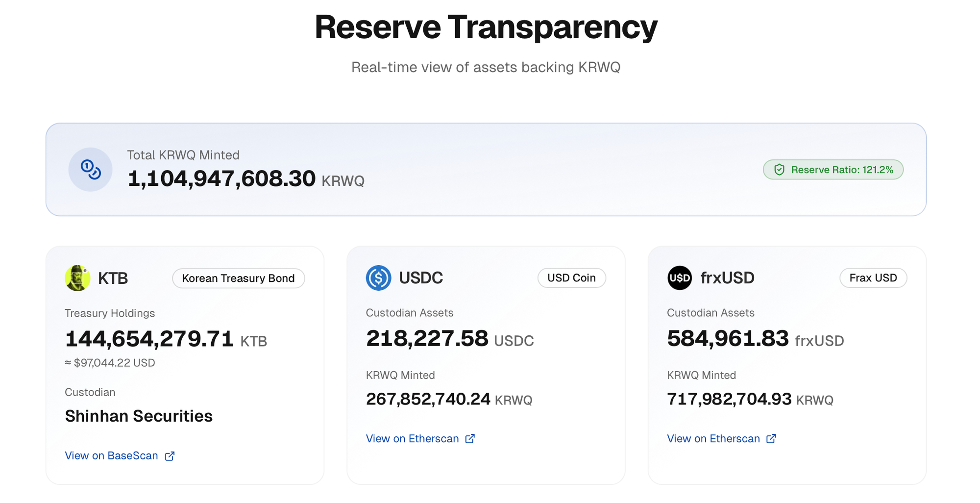Select the Total KRWQ Minted amount
Image resolution: width=980 pixels, height=503 pixels.
[221, 178]
